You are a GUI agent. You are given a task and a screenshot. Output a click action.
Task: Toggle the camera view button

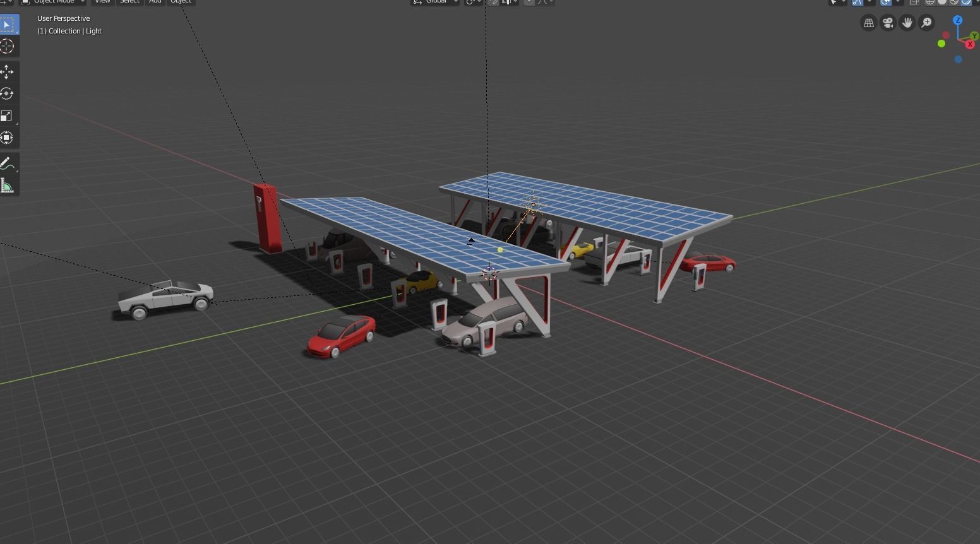(888, 23)
